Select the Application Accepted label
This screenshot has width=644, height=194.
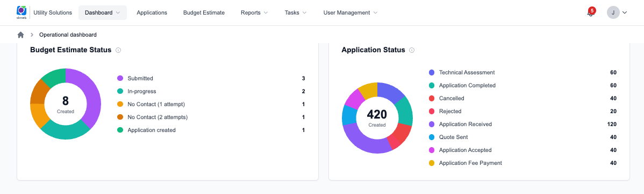(x=466, y=150)
